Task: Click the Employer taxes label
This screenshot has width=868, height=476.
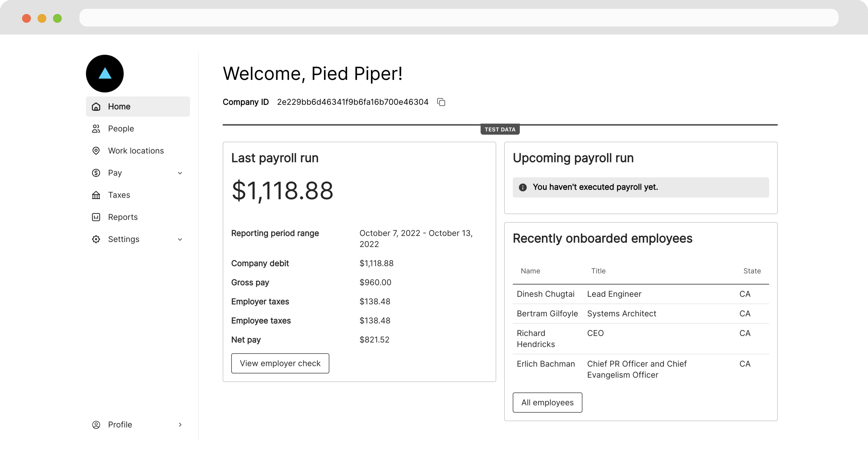Action: (x=260, y=302)
